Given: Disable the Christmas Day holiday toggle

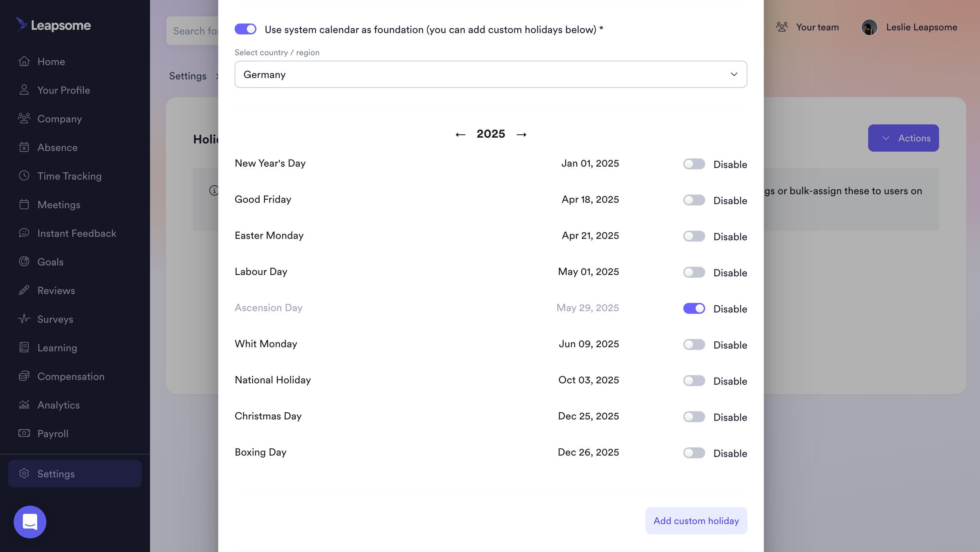Looking at the screenshot, I should coord(694,417).
